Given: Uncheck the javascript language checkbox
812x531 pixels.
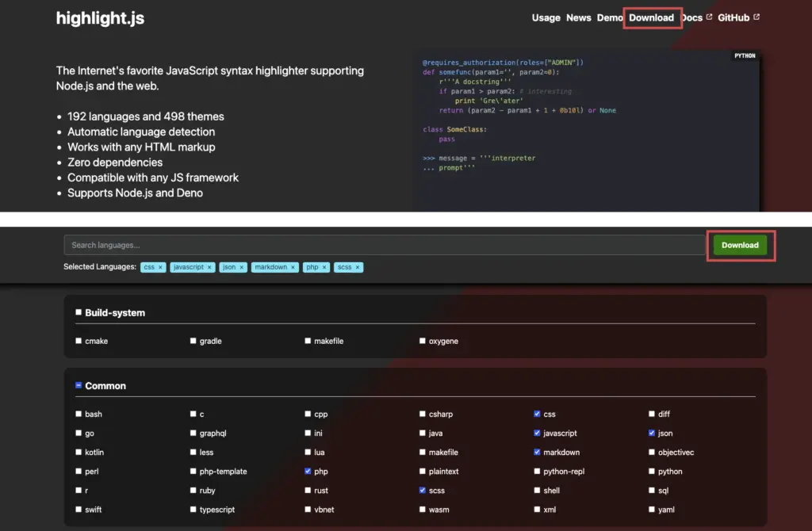Looking at the screenshot, I should click(537, 433).
